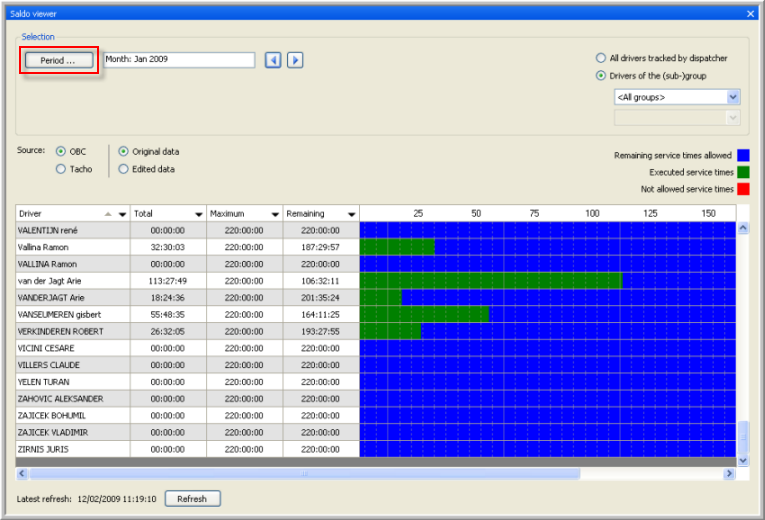765x520 pixels.
Task: Click the Month: Jan 2009 field
Action: click(x=180, y=60)
